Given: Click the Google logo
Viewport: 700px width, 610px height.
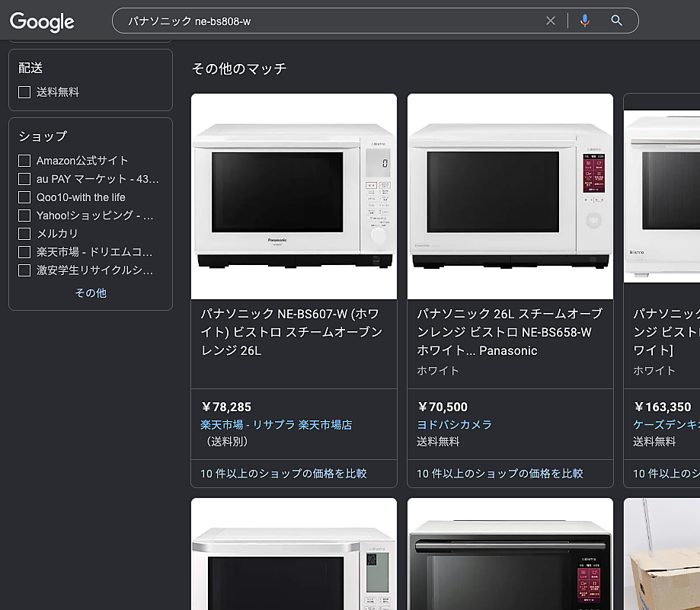Looking at the screenshot, I should pos(42,21).
